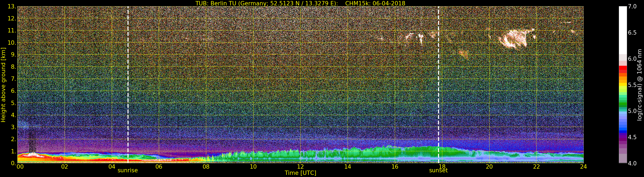
Task: Click the 'Time [UTC]' axis label
Action: (x=300, y=173)
